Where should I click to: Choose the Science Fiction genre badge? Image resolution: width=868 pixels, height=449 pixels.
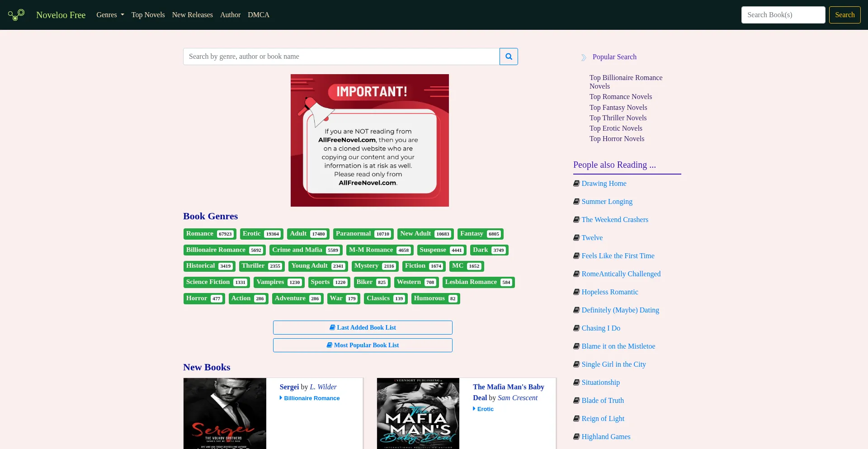click(217, 282)
